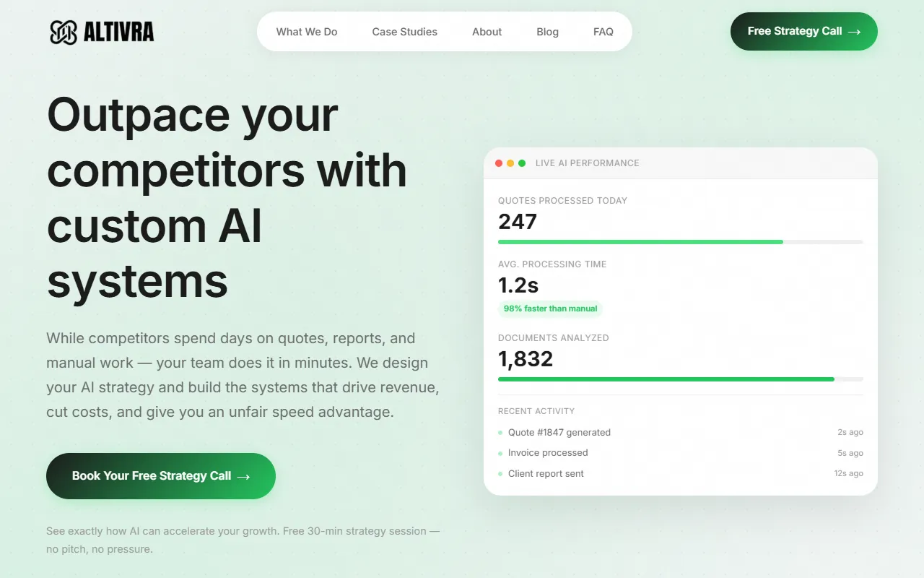Viewport: 924px width, 578px height.
Task: Click the Free Strategy Call button
Action: (803, 32)
